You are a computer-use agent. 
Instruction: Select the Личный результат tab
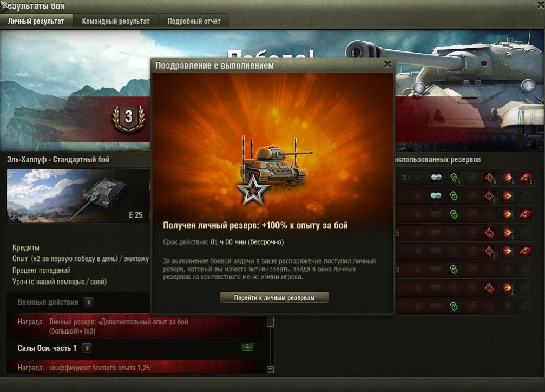(36, 21)
